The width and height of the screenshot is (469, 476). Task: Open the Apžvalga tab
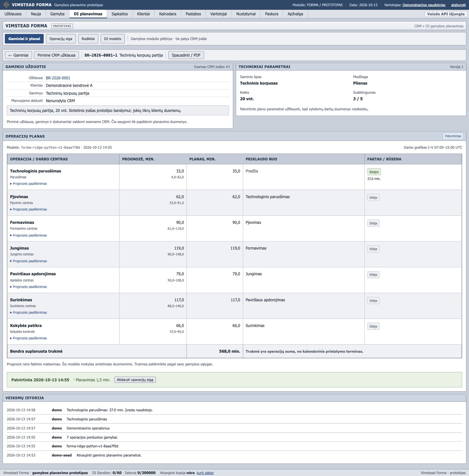click(295, 14)
